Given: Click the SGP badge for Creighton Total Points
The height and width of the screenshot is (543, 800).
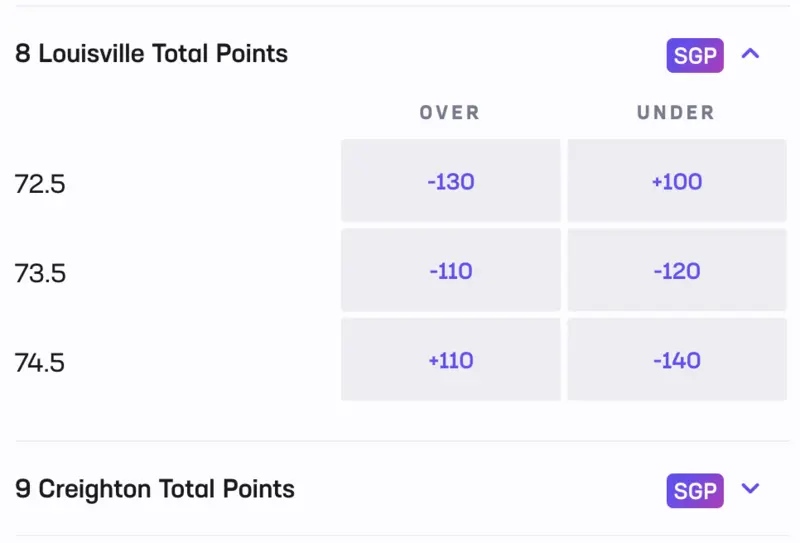Looking at the screenshot, I should [695, 490].
